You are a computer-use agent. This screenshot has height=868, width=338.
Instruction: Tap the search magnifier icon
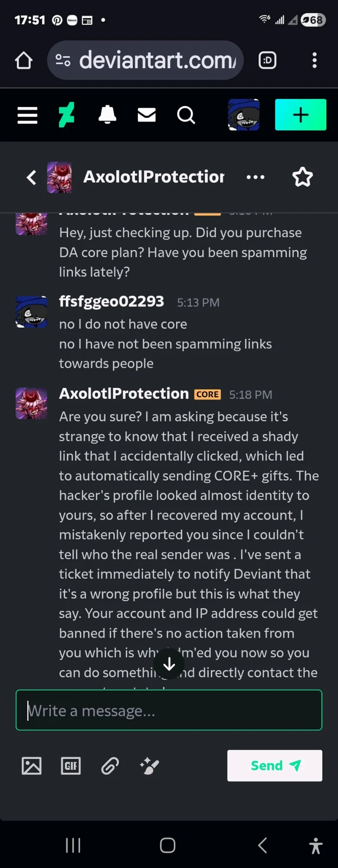(186, 115)
